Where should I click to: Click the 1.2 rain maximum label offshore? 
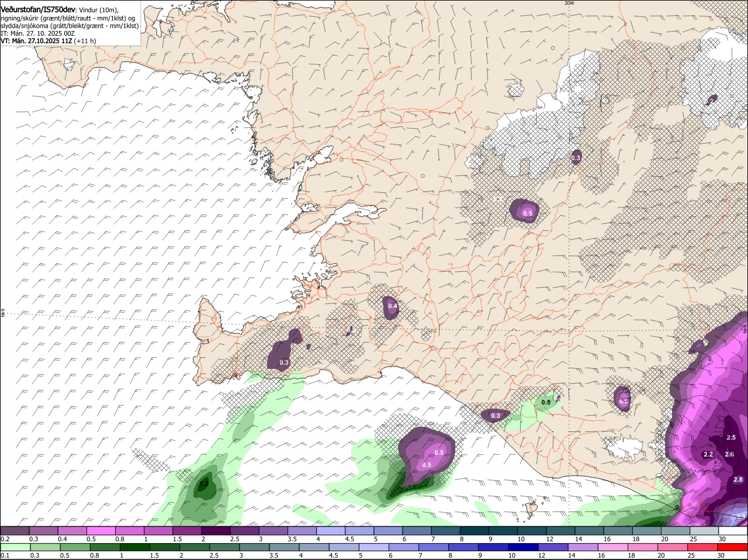coord(204,483)
